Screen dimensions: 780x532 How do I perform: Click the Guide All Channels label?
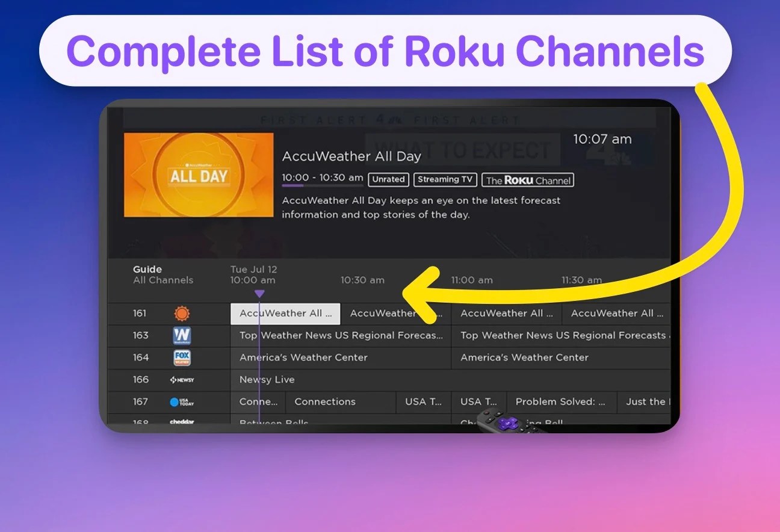pos(163,275)
